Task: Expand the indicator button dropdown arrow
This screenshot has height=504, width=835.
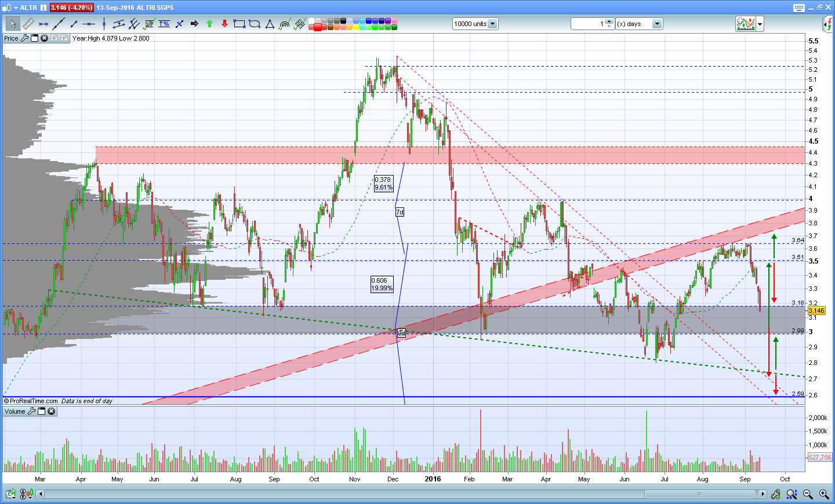Action: pos(760,24)
